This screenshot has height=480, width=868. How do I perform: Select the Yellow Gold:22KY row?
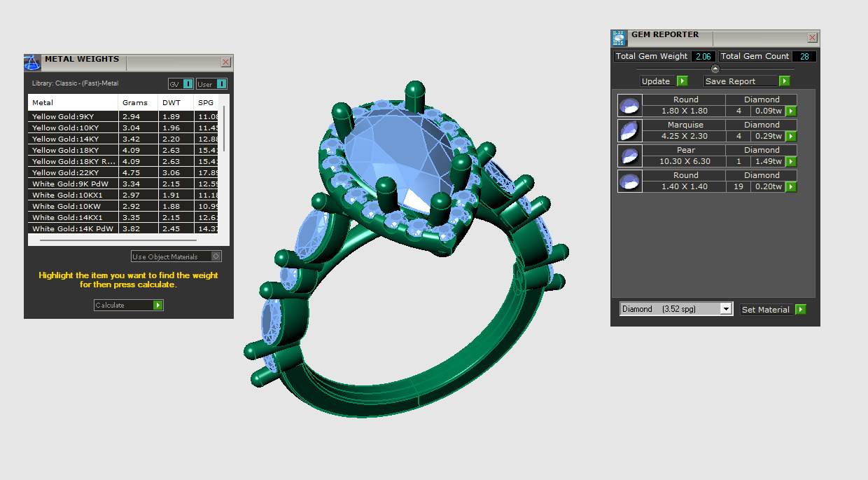point(123,172)
